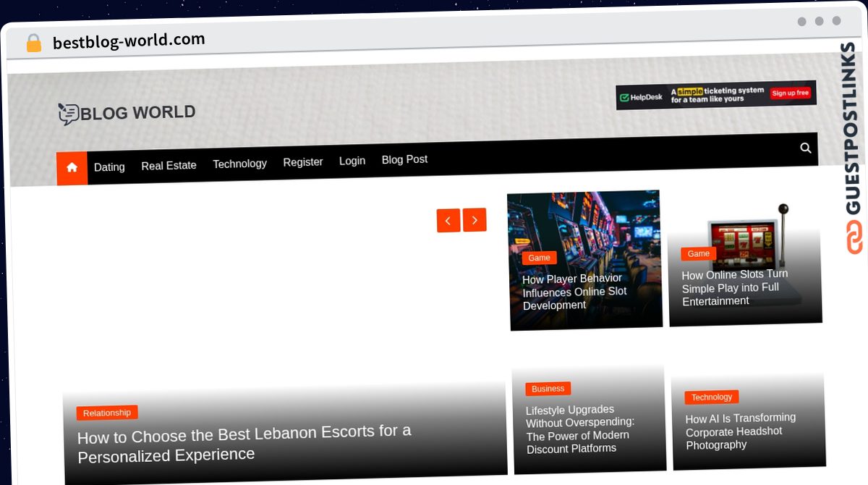Image resolution: width=868 pixels, height=485 pixels.
Task: Click Game tag on Player Behavior card
Action: 539,258
